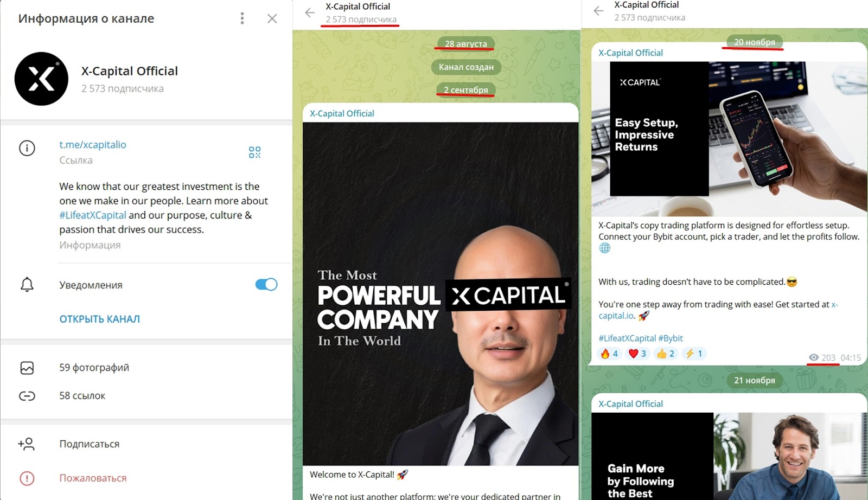Click Пожаловаться to report channel
The height and width of the screenshot is (500, 868).
[x=93, y=478]
